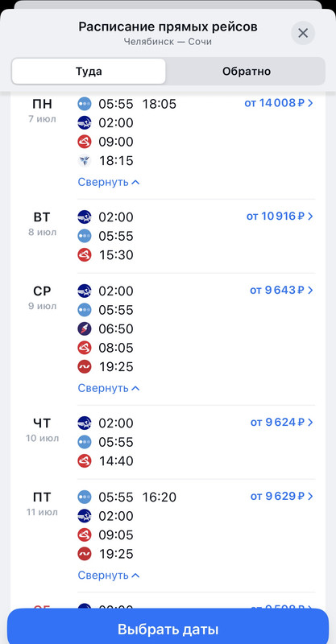336x644 pixels.
Task: Tap the Выбрать даты button
Action: tap(168, 630)
